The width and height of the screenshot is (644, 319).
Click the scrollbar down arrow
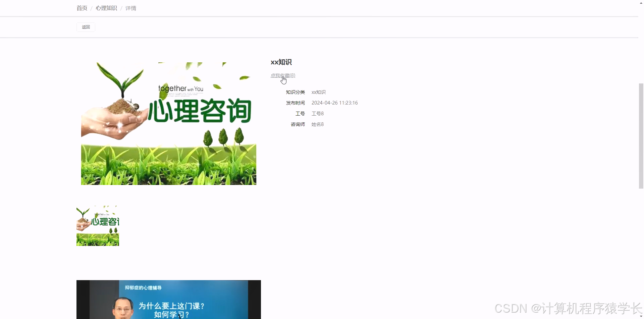click(x=641, y=316)
